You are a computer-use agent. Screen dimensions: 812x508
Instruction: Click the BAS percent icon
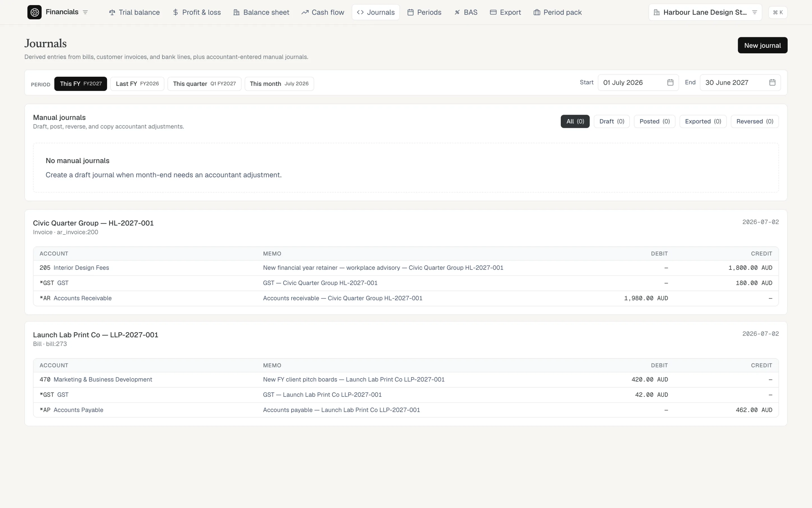coord(457,12)
